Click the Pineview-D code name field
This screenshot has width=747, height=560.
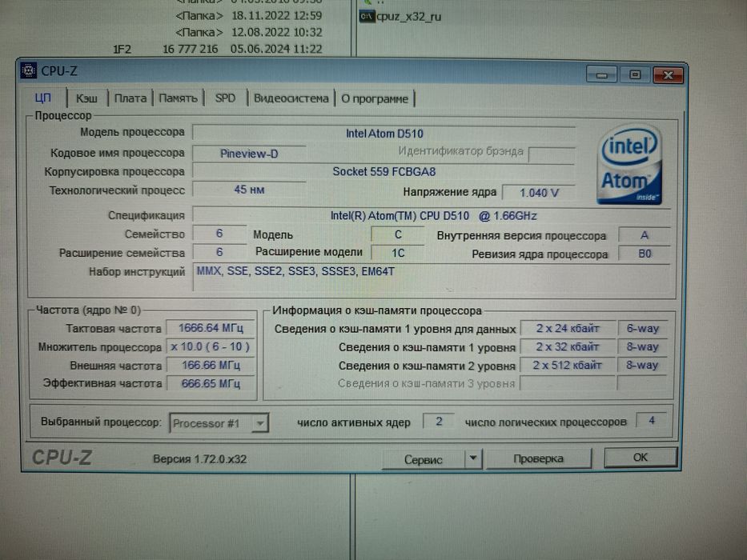click(249, 154)
